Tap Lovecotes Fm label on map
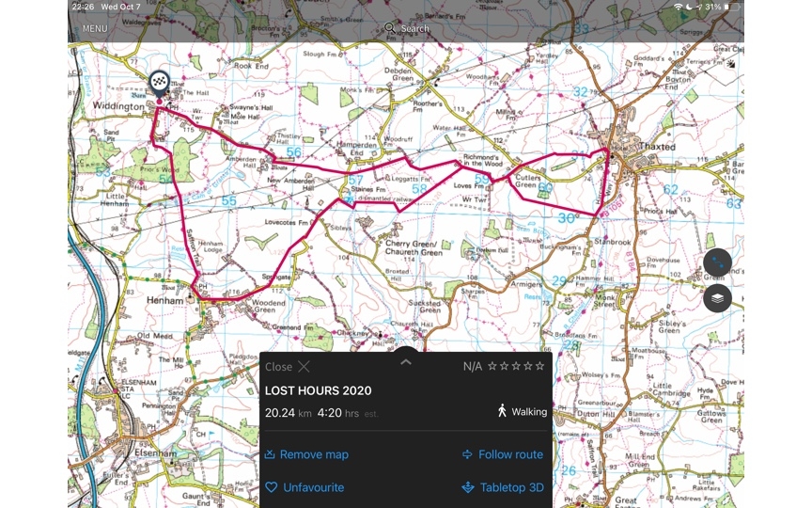The image size is (812, 508). tap(287, 222)
